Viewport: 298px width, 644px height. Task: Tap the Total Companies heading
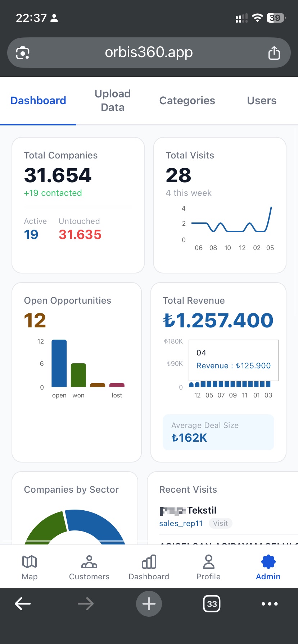click(x=61, y=155)
